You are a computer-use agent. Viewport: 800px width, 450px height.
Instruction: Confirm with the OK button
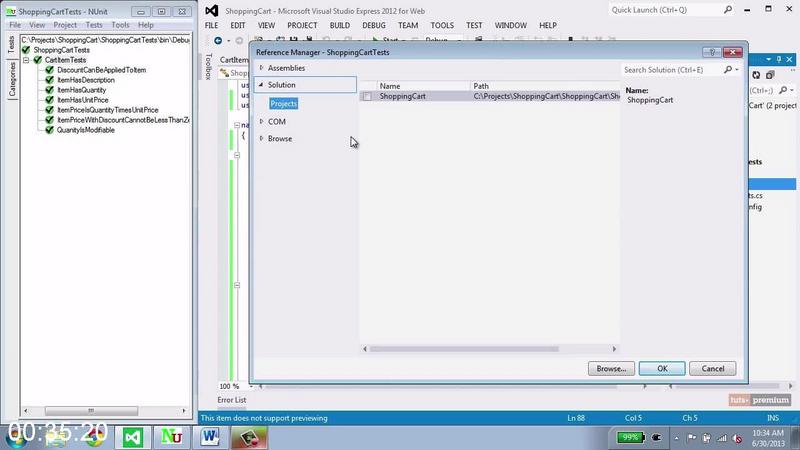pos(662,368)
